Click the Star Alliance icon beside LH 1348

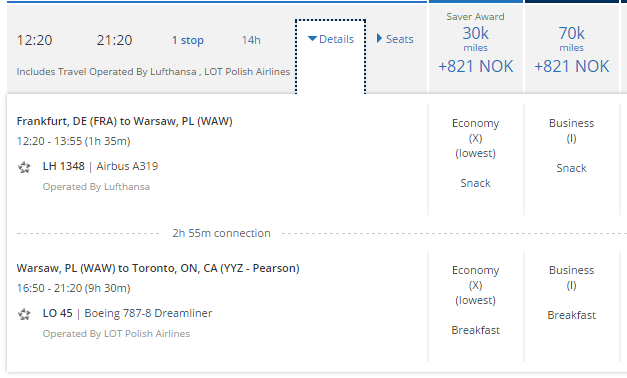(x=24, y=167)
